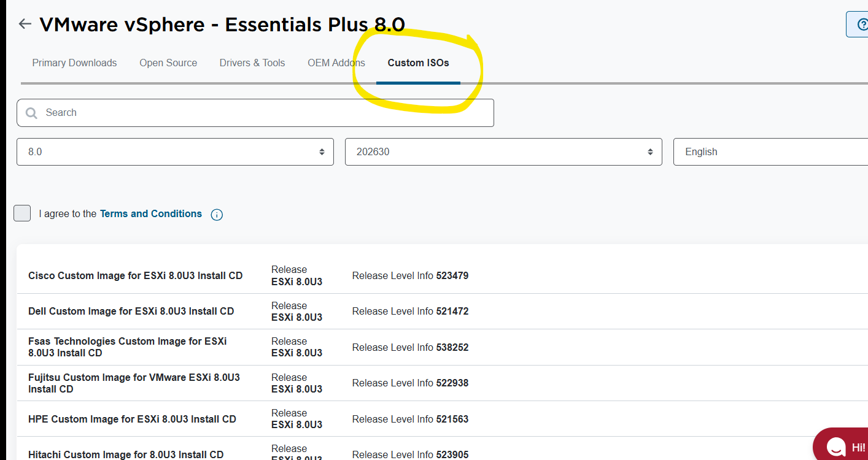Open the 8.0 version dropdown
Image resolution: width=868 pixels, height=460 pixels.
(175, 151)
